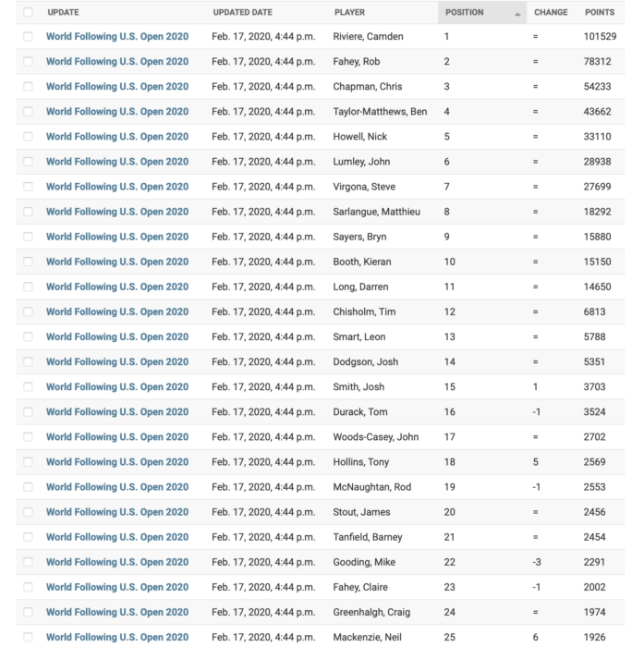The height and width of the screenshot is (647, 644).
Task: Sort by the Change column header
Action: click(551, 13)
